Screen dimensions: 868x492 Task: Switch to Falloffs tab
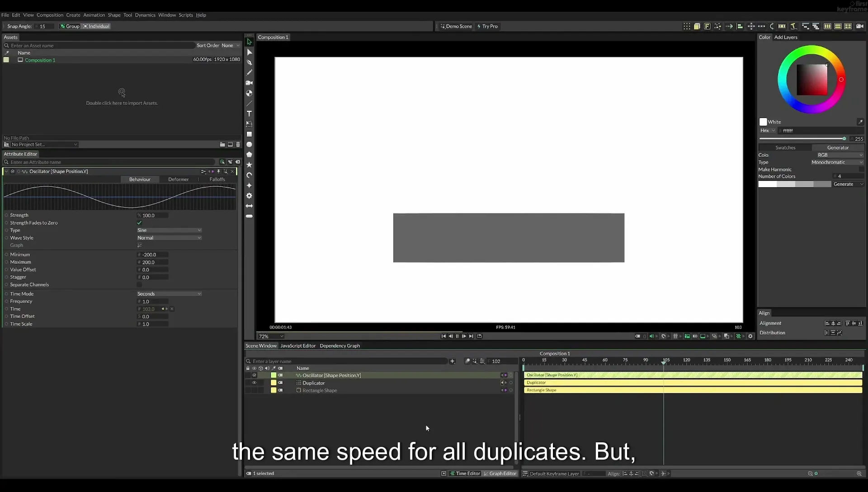click(217, 180)
